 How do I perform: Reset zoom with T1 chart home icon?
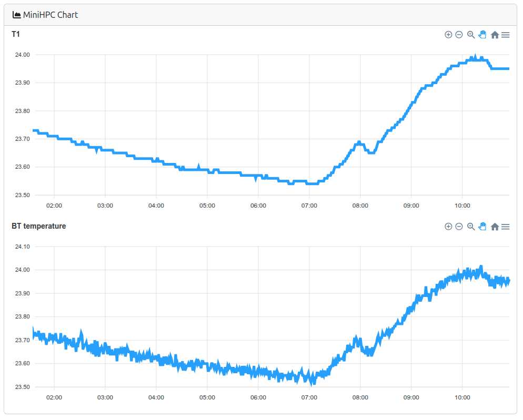click(495, 35)
